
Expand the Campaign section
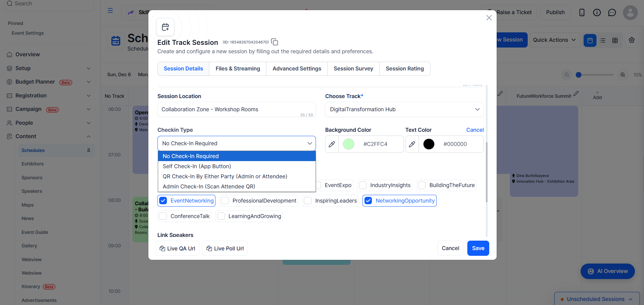coord(89,109)
